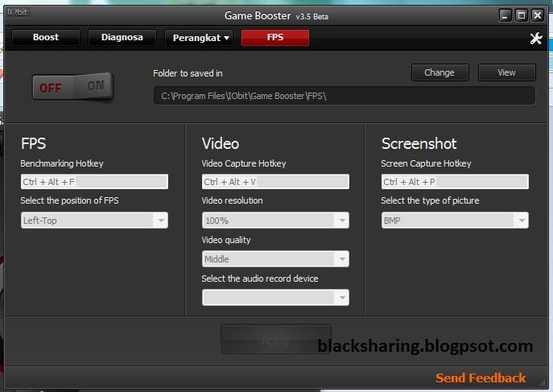Minimize the Game Booster window

pyautogui.click(x=505, y=15)
